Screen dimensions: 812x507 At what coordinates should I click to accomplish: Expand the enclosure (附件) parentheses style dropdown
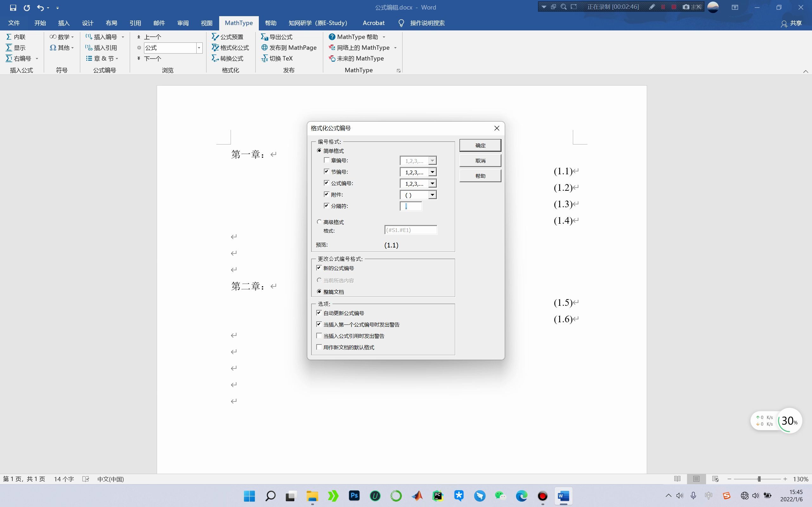pos(433,195)
